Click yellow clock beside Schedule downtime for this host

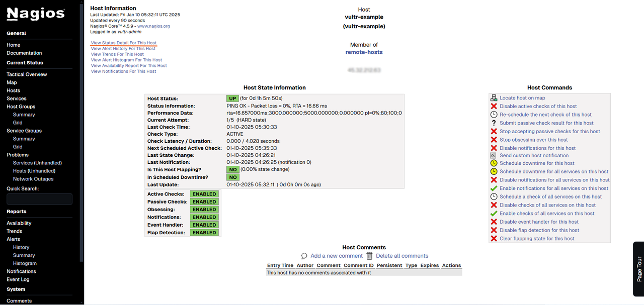[494, 163]
